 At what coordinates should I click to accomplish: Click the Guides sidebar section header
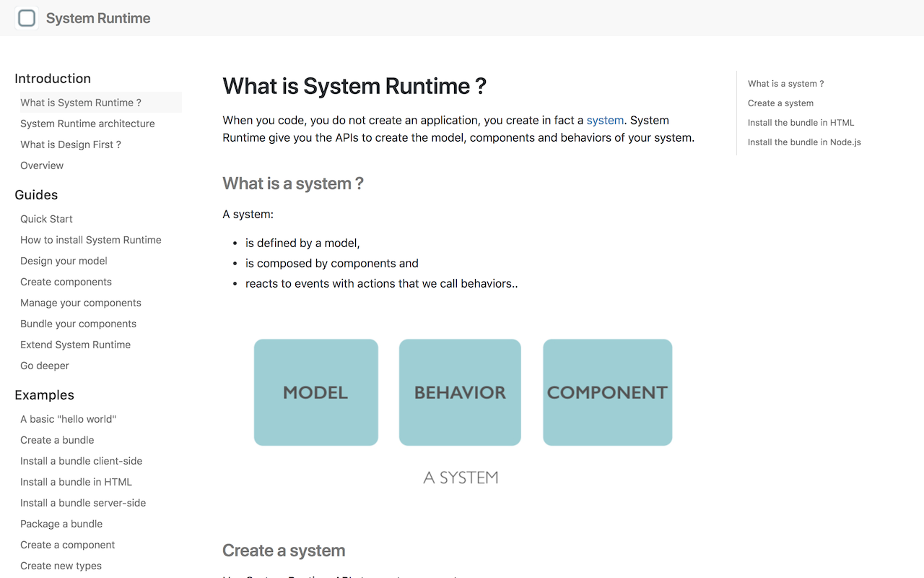(x=36, y=195)
